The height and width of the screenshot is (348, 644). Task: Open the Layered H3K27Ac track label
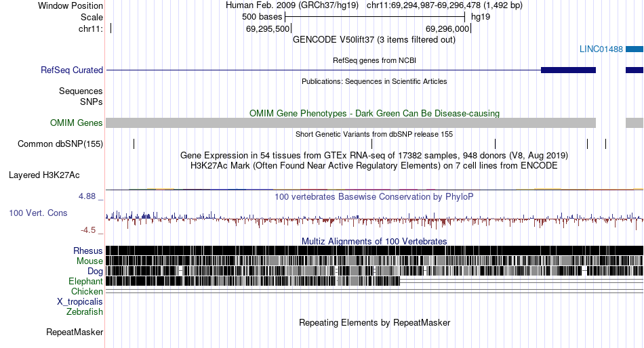(x=44, y=175)
